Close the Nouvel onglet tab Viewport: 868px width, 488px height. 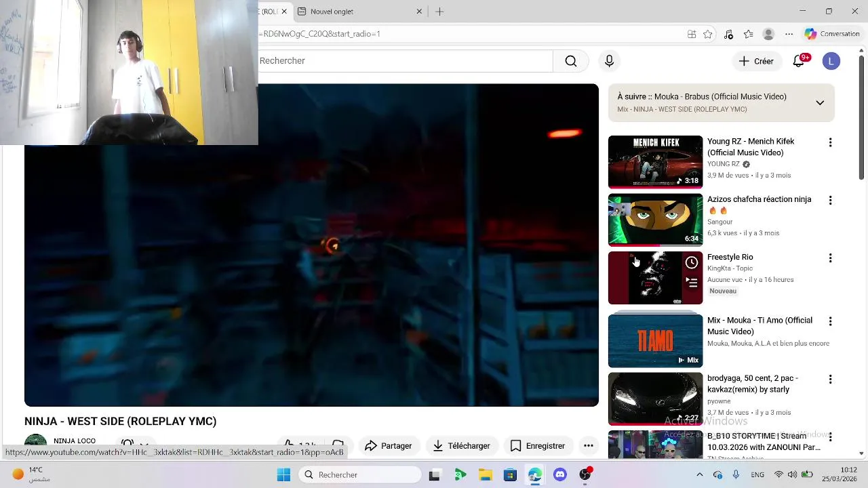pyautogui.click(x=419, y=12)
